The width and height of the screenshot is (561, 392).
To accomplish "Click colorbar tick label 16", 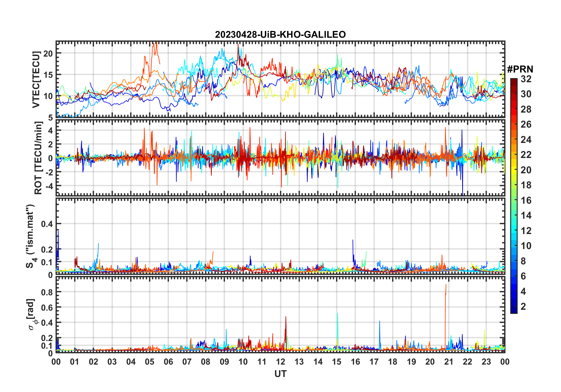I will [x=526, y=200].
